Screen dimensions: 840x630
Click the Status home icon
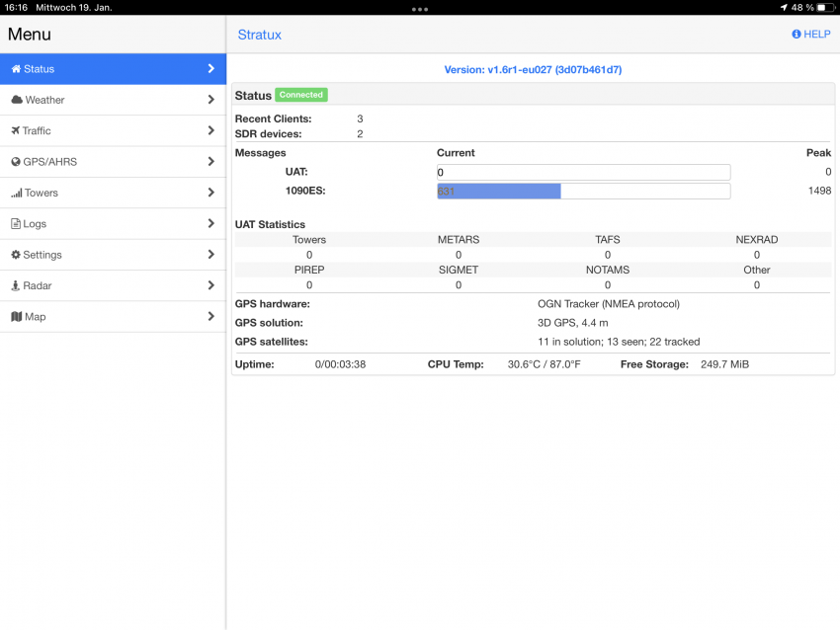[x=16, y=69]
